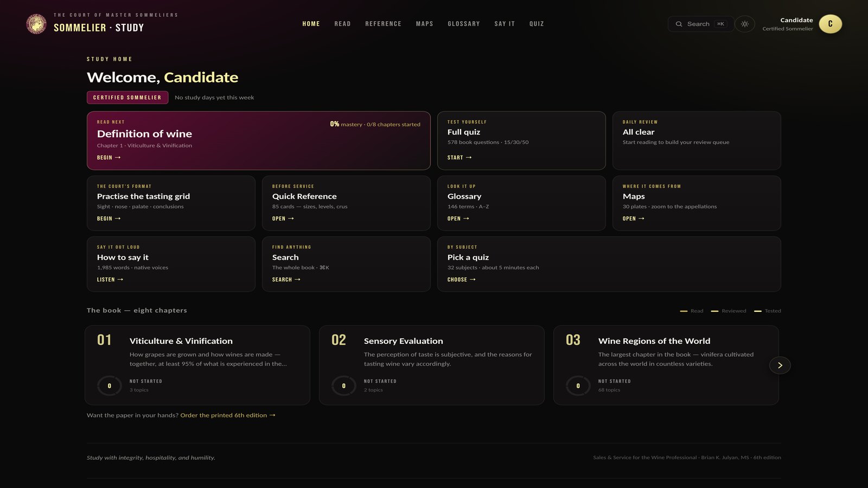Click Listen on How to say it
The width and height of the screenshot is (868, 488).
[x=110, y=280]
